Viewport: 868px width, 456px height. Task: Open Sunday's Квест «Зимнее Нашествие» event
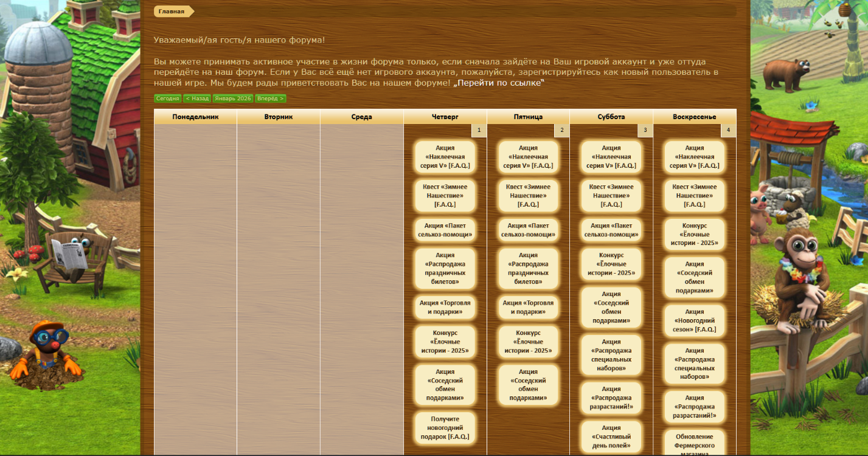point(695,196)
